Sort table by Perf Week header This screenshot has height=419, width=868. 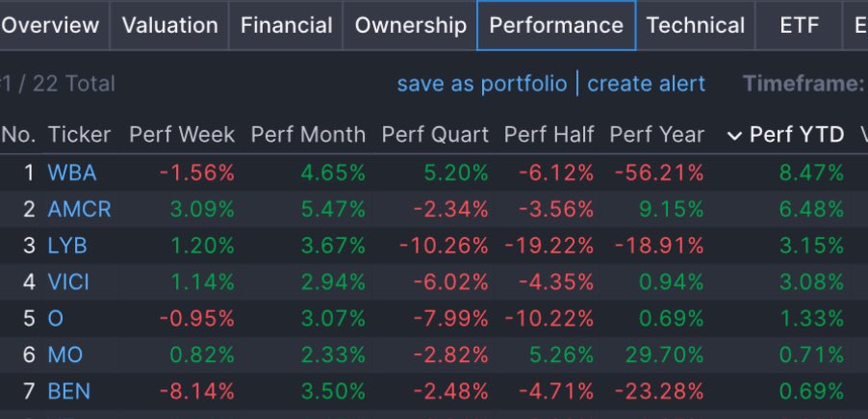click(x=182, y=135)
